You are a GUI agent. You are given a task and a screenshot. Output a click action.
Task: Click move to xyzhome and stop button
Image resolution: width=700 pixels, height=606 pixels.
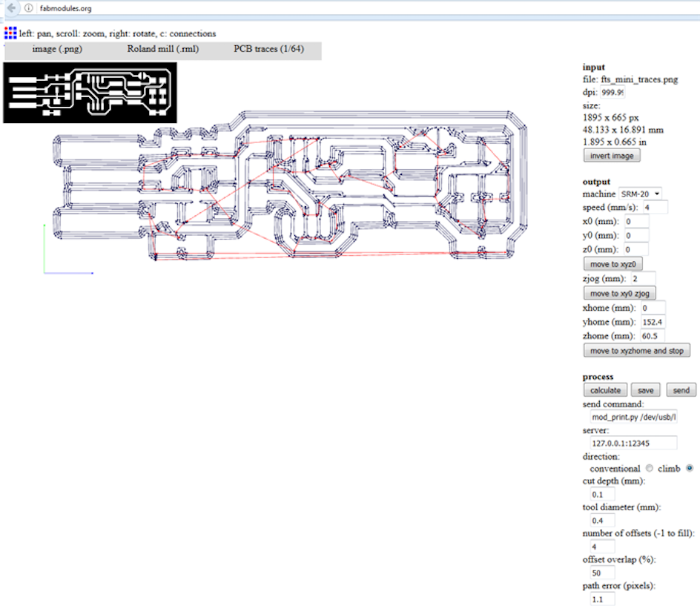tap(637, 351)
